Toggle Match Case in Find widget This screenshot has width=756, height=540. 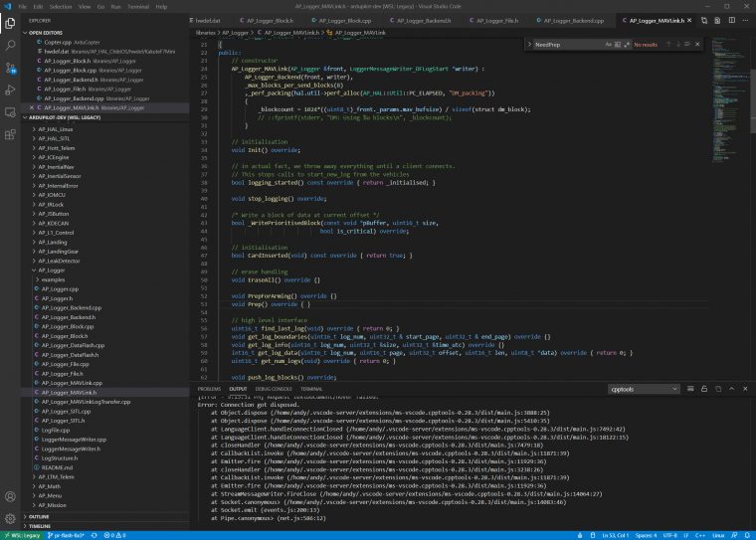point(608,45)
